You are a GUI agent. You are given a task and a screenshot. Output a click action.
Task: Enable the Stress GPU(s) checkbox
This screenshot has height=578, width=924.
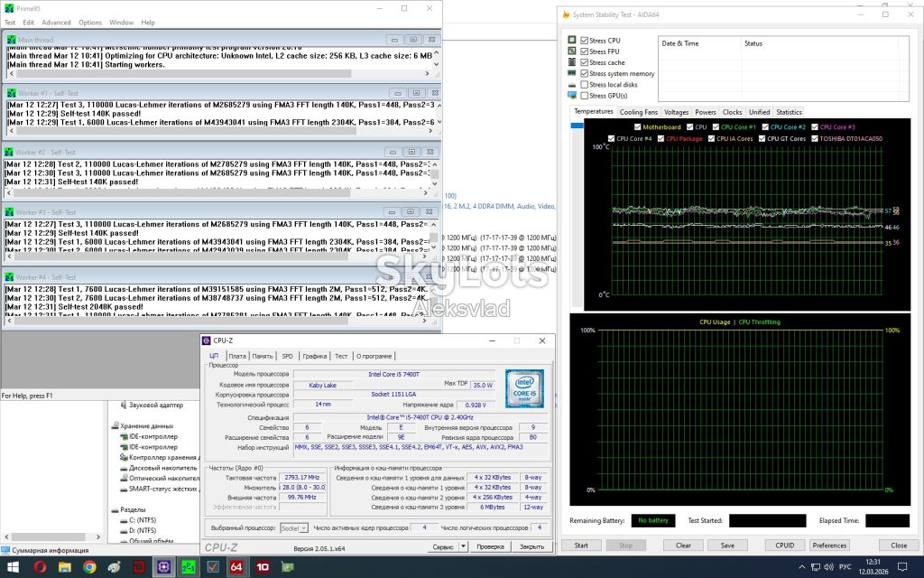coord(584,96)
